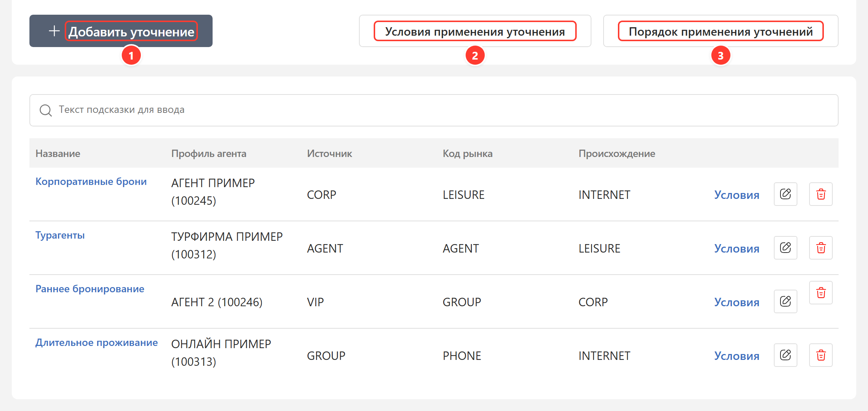This screenshot has height=411, width=868.
Task: Edit the Раннее бронирование row
Action: pos(786,301)
